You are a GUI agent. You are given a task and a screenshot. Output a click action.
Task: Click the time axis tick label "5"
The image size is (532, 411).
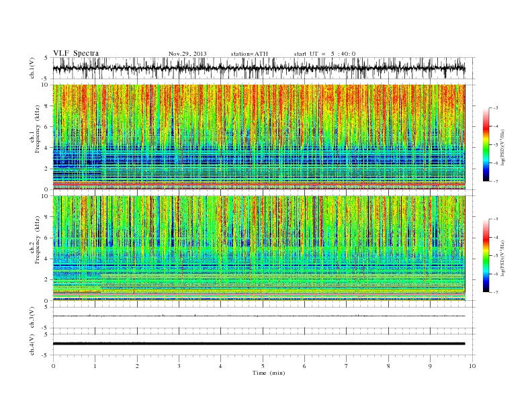pyautogui.click(x=263, y=366)
